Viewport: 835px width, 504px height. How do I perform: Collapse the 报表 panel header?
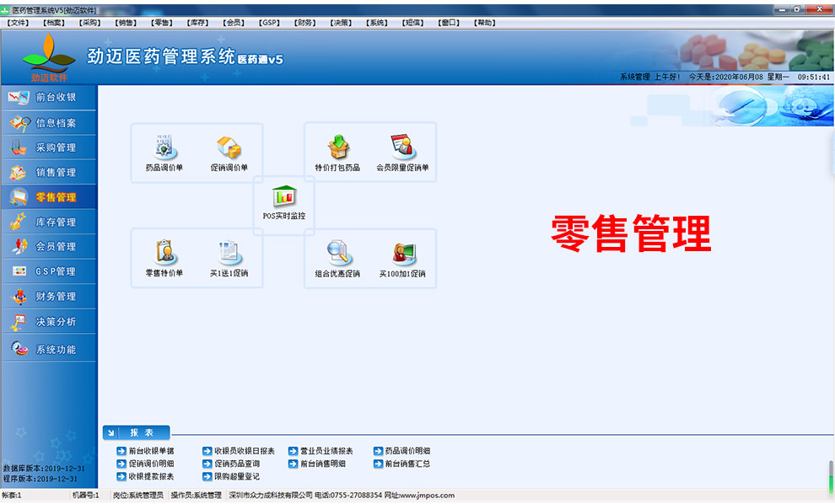click(137, 432)
